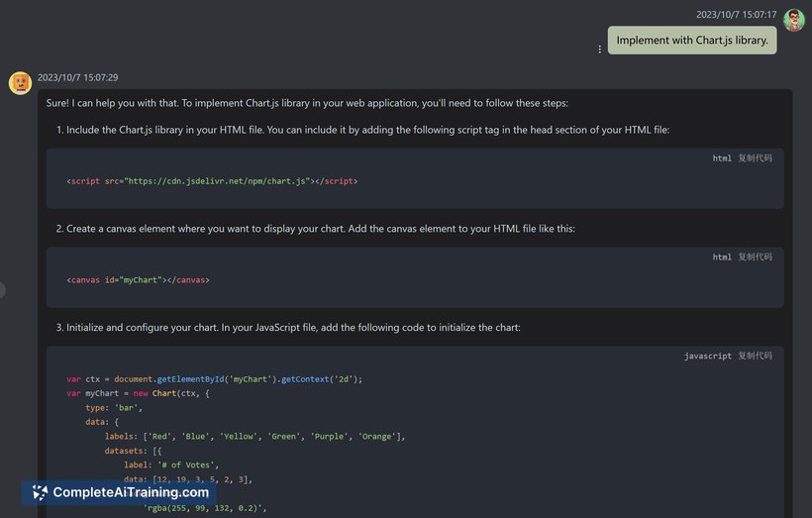Click the 'var myChart = new Chart' line
The image size is (812, 518).
[x=138, y=393]
